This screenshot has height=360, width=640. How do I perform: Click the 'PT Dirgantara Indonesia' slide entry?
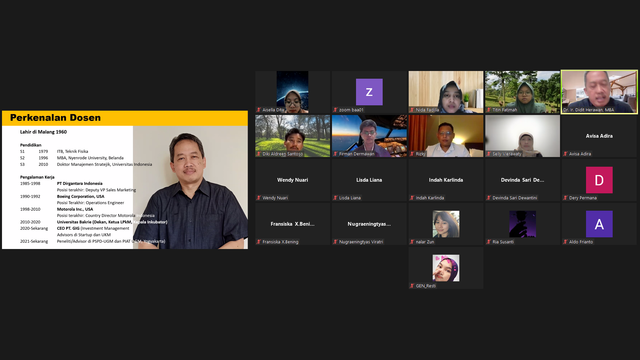(80, 184)
